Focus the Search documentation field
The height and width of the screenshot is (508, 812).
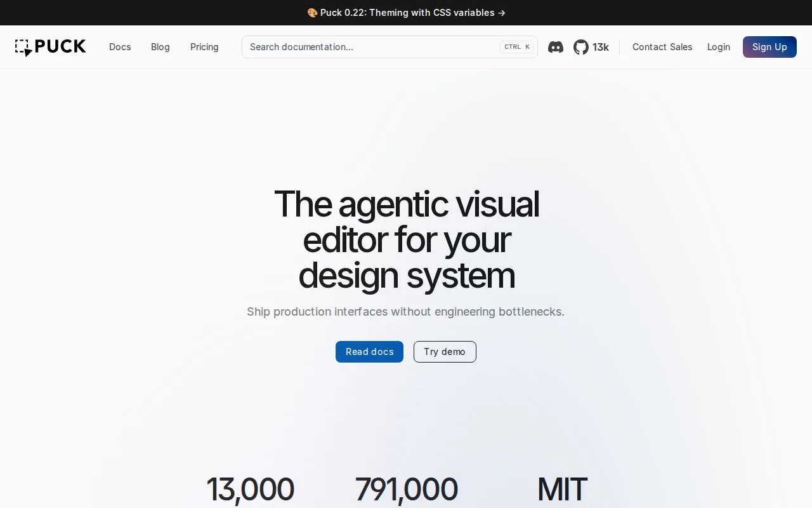pyautogui.click(x=390, y=47)
